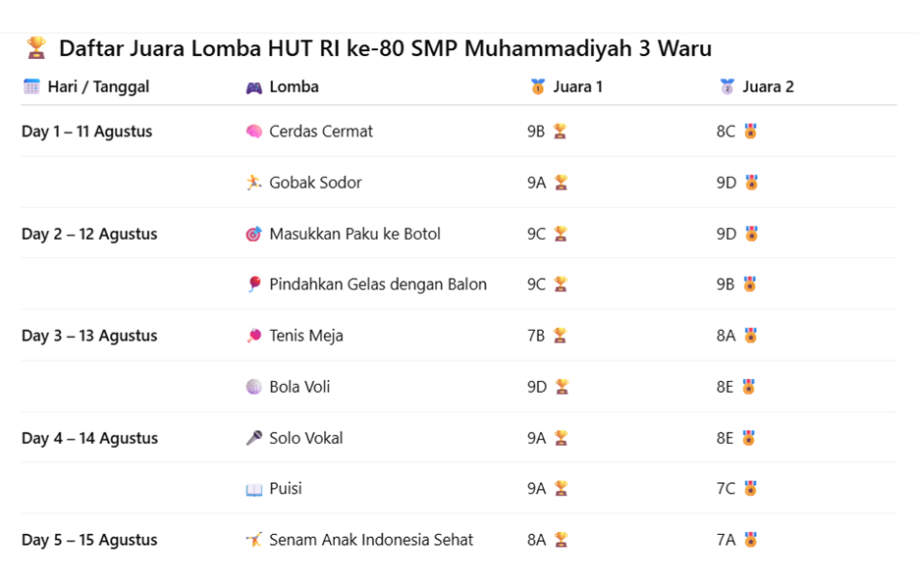The image size is (919, 588).
Task: Select the Day 1 – 11 Agustus cell
Action: click(87, 132)
